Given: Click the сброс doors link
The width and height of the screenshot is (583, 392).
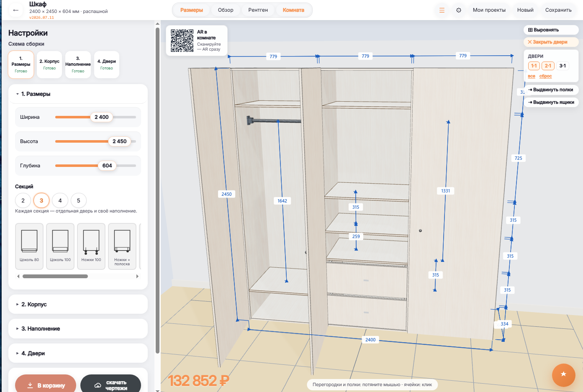Looking at the screenshot, I should click(x=545, y=76).
